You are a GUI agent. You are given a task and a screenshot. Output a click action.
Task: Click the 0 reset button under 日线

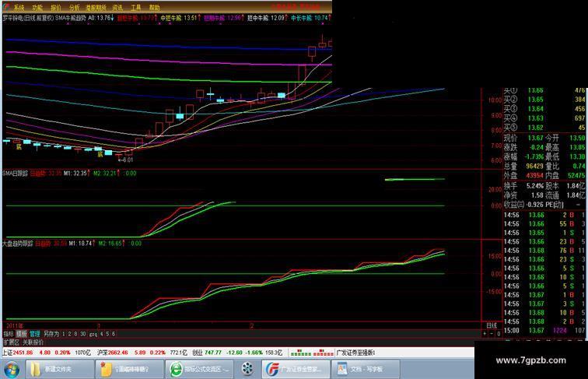point(499,334)
